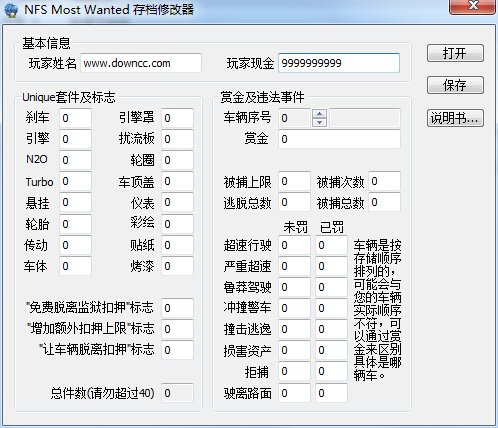Select the Turbo value field
The height and width of the screenshot is (428, 498).
pos(75,181)
